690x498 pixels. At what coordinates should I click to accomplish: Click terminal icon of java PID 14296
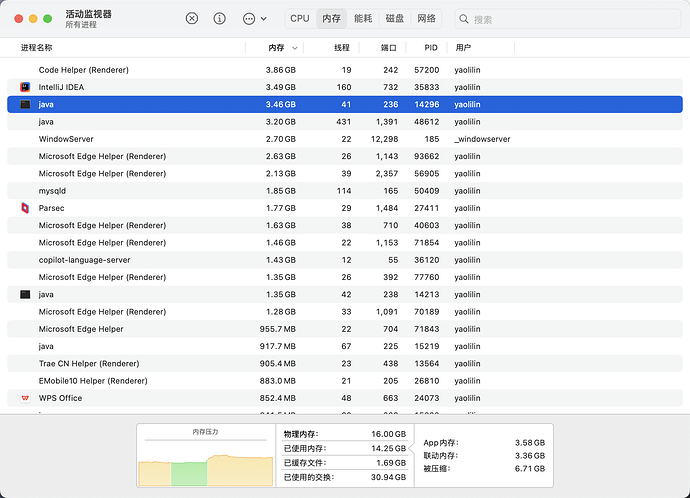click(x=25, y=105)
